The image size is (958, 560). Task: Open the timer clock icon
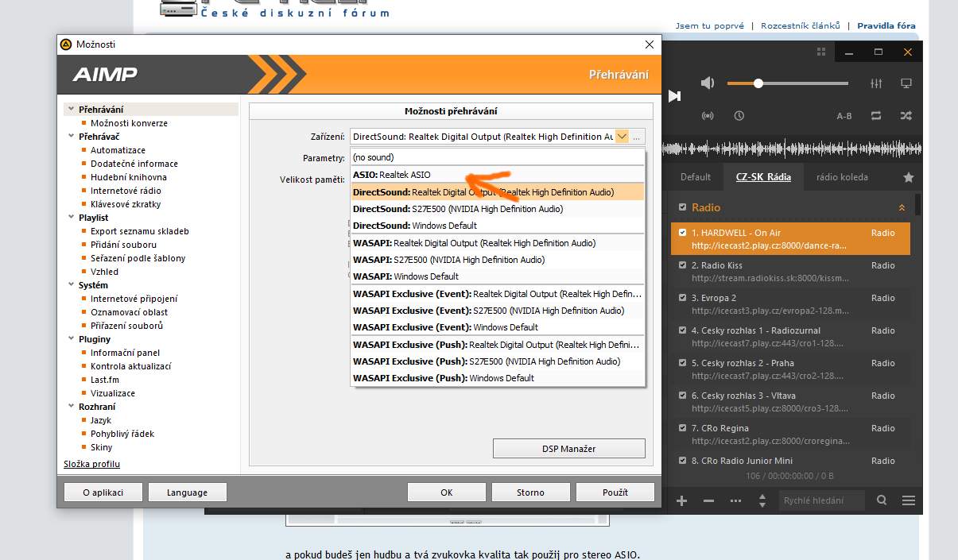739,116
